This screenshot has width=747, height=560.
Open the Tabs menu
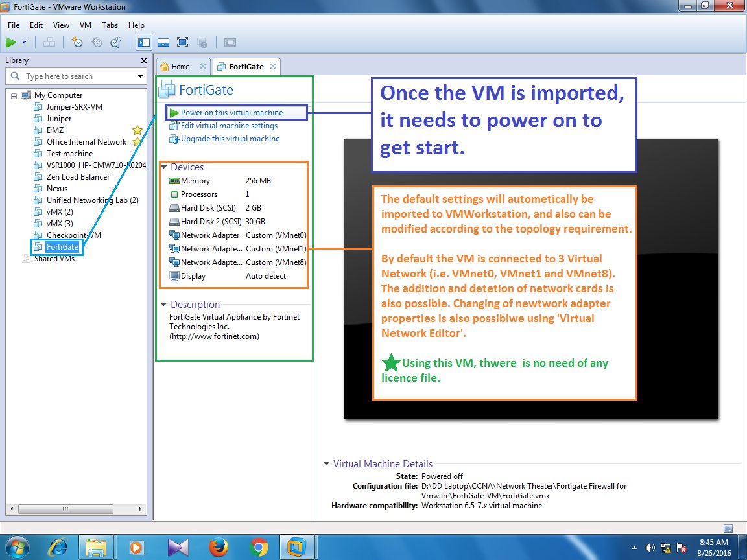click(110, 25)
